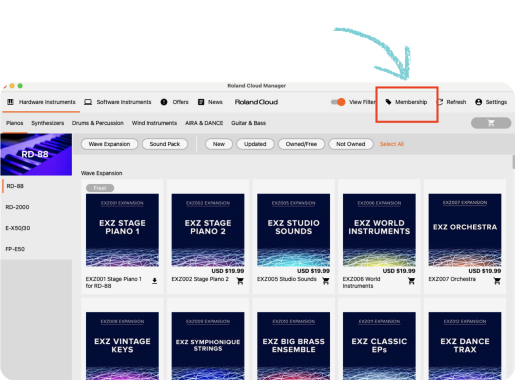This screenshot has height=381, width=515.
Task: Download EXZ001 Stage Piano 1 via download icon
Action: [155, 281]
